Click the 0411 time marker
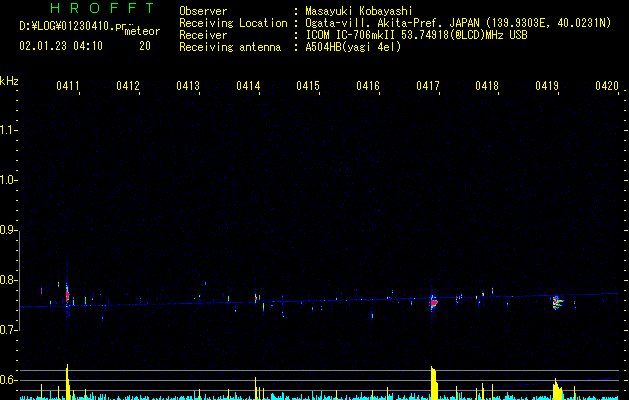Image resolution: width=629 pixels, height=400 pixels. (67, 86)
